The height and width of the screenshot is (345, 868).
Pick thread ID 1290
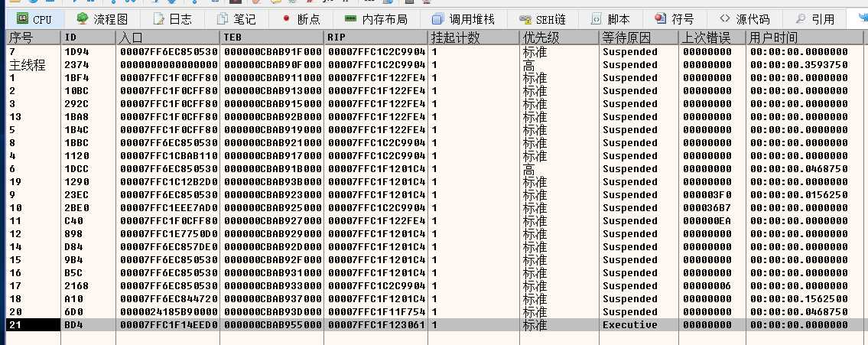pyautogui.click(x=77, y=182)
